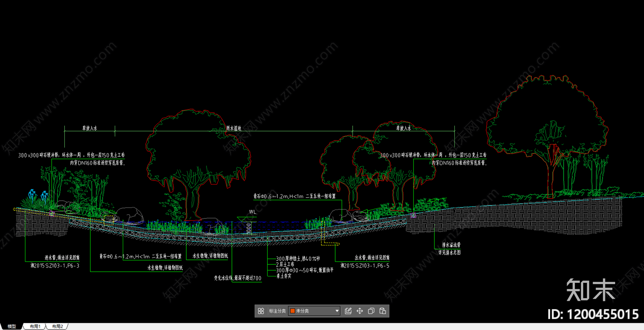Screen dimensions: 644x330
Task: Select the 变化水位线 annotation text
Action: point(237,278)
